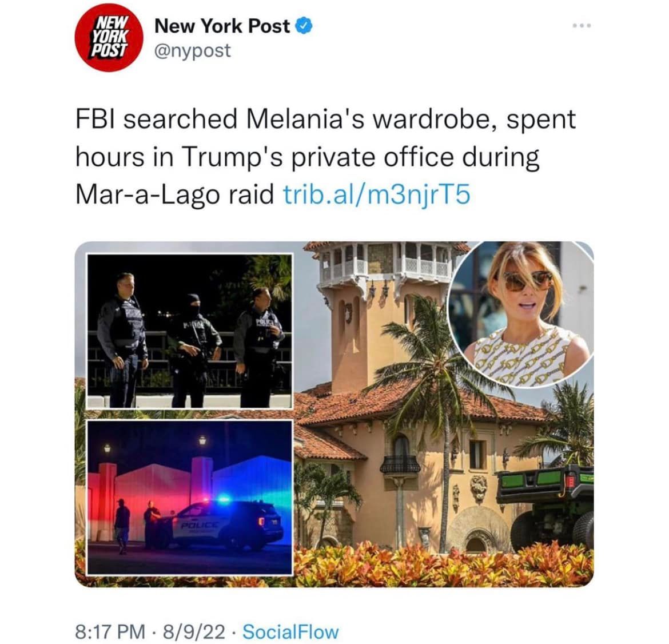Open the three-dot more options menu
This screenshot has width=669, height=644.
[x=582, y=26]
